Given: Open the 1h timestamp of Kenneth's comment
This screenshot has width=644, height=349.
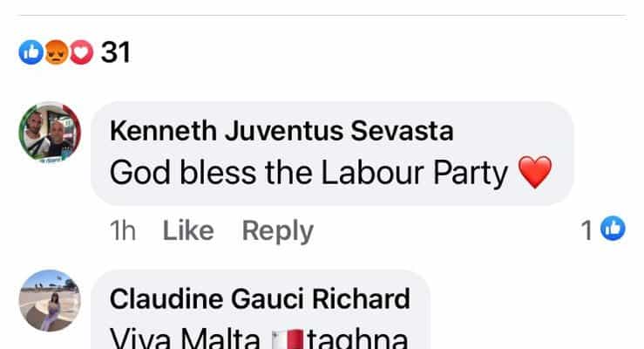Looking at the screenshot, I should [x=123, y=230].
